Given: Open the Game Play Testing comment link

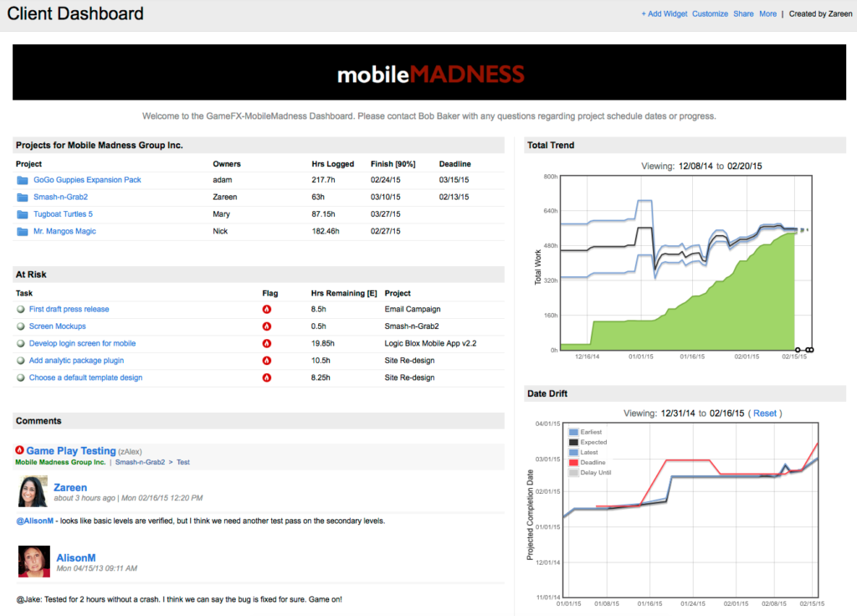Looking at the screenshot, I should pyautogui.click(x=70, y=451).
